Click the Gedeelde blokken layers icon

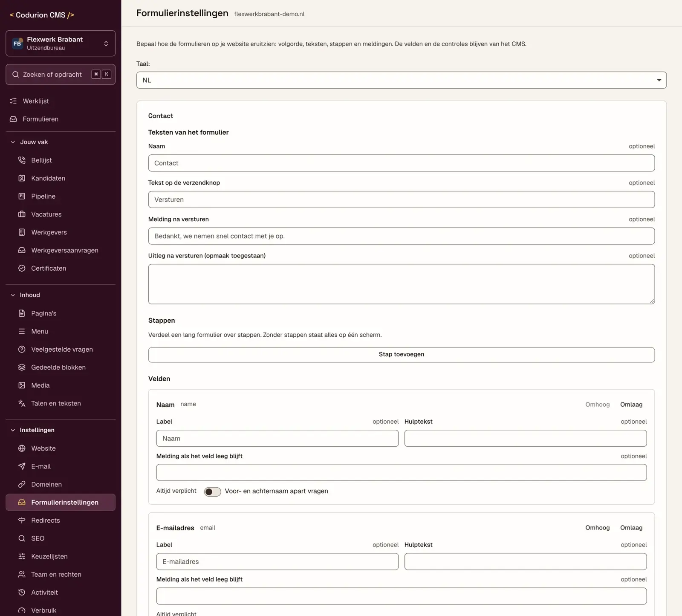[x=22, y=367]
